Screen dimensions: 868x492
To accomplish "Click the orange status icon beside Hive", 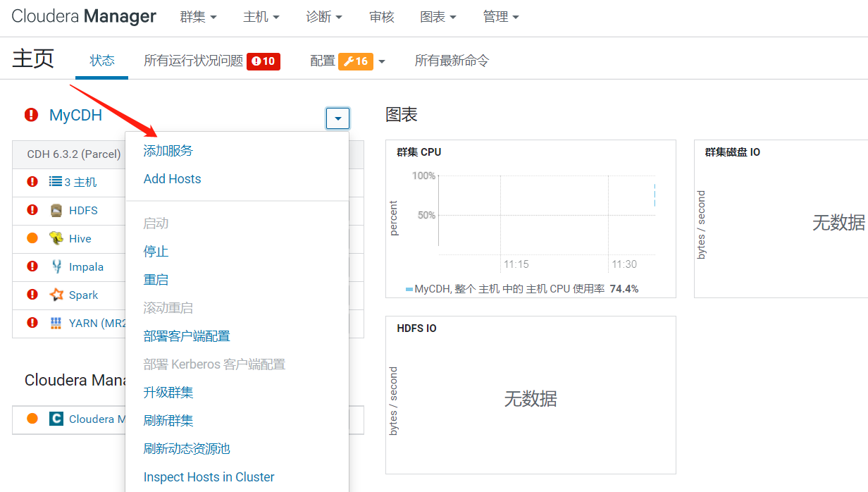I will click(x=32, y=238).
